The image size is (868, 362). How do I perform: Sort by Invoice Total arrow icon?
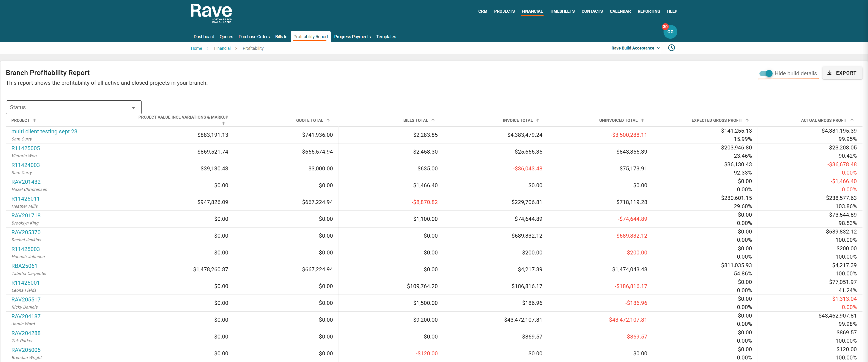(537, 120)
